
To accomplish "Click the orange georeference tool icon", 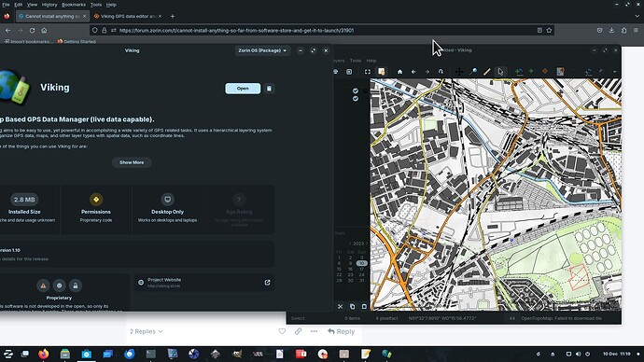I will tap(545, 72).
